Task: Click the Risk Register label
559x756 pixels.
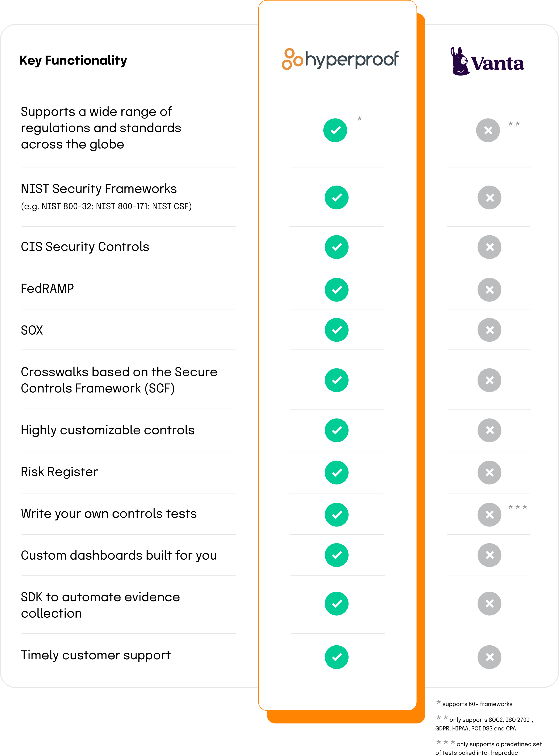Action: coord(59,471)
